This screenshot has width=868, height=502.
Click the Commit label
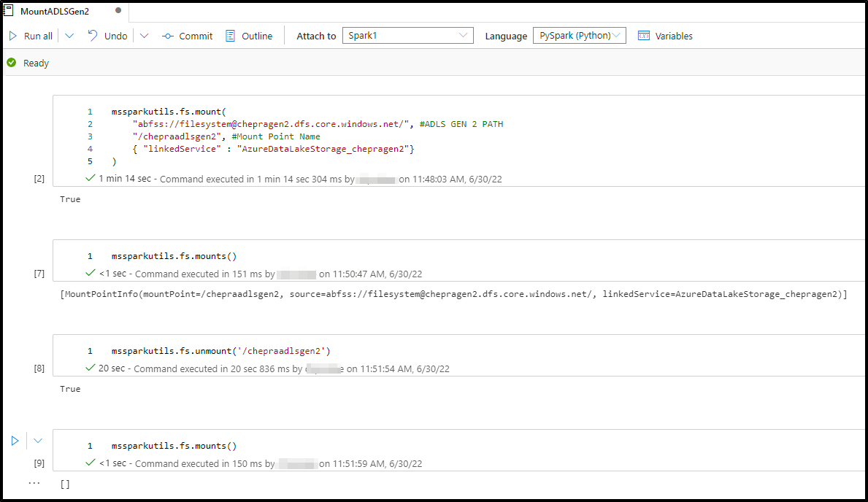(196, 36)
